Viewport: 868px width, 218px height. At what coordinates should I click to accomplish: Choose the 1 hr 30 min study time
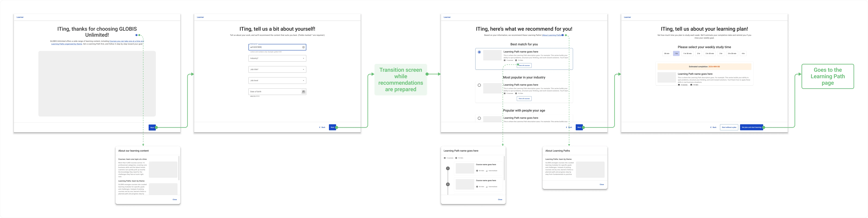tap(687, 53)
